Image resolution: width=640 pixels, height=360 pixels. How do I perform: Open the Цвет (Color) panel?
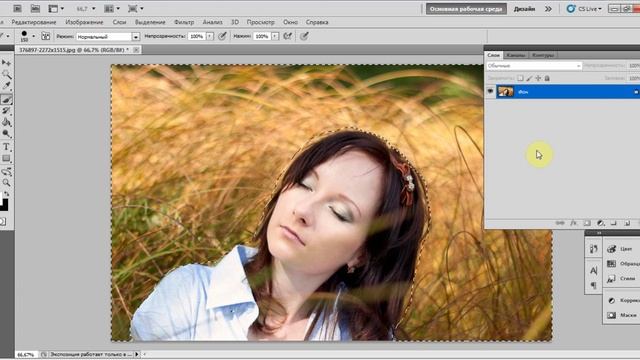[x=621, y=249]
